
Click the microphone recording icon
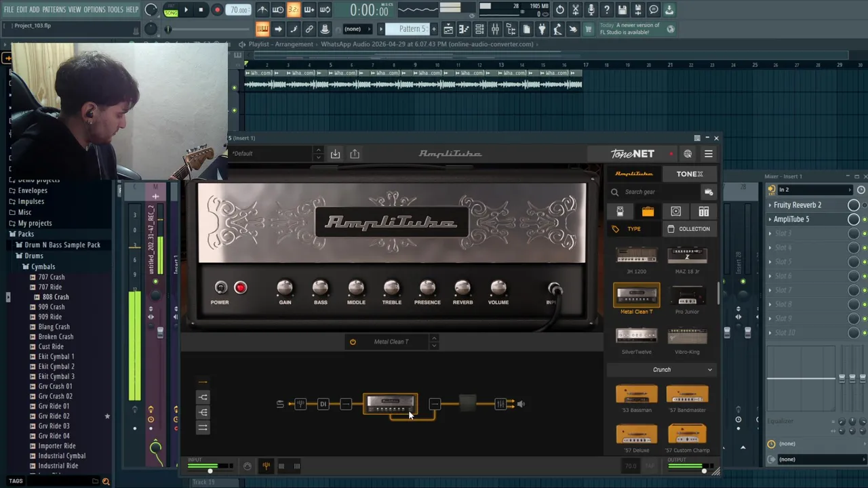click(591, 9)
